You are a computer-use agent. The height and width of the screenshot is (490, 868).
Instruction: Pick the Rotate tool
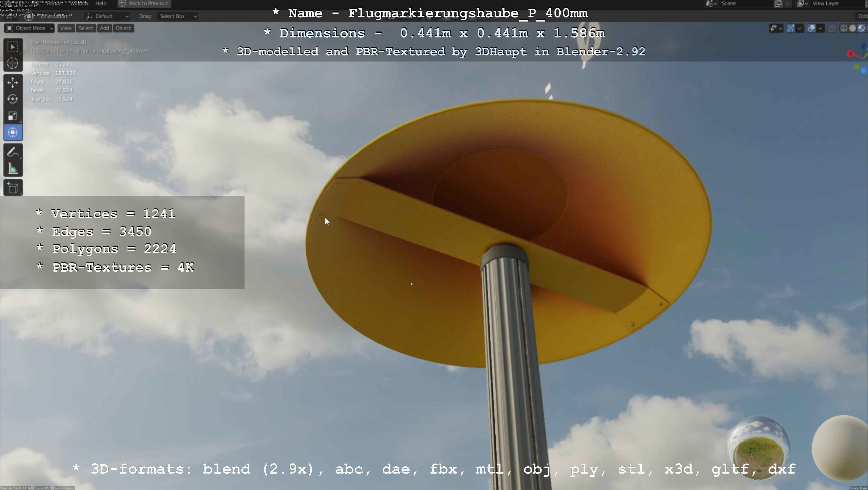click(13, 99)
